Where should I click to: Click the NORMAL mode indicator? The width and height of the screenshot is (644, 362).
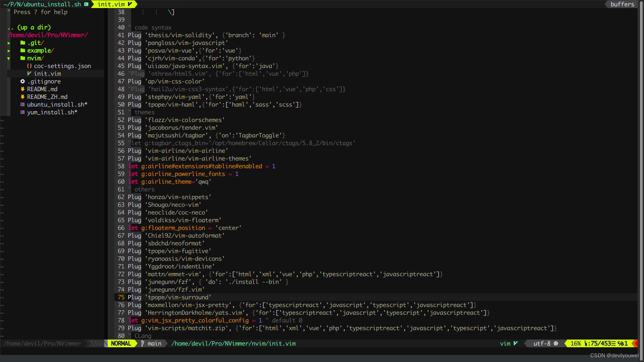pos(121,344)
